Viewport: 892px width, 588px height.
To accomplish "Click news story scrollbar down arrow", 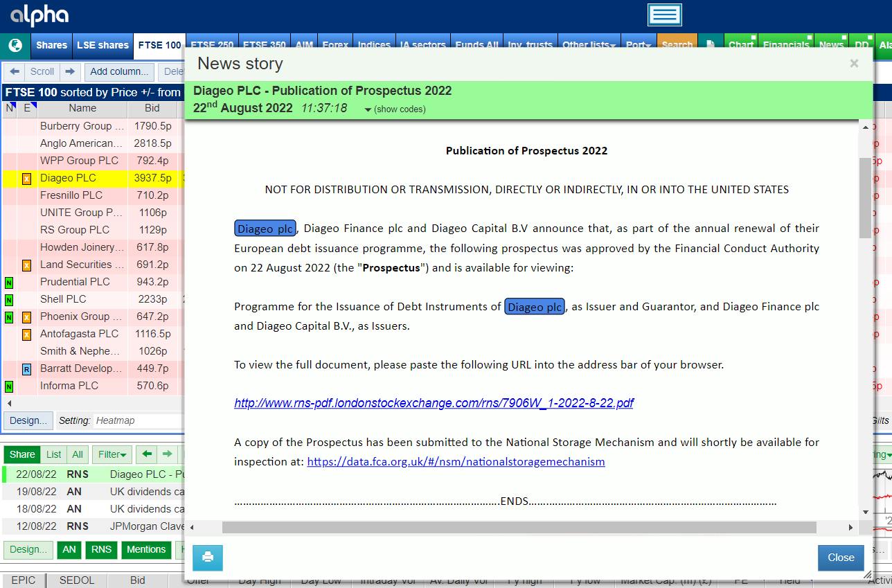I will [x=865, y=511].
